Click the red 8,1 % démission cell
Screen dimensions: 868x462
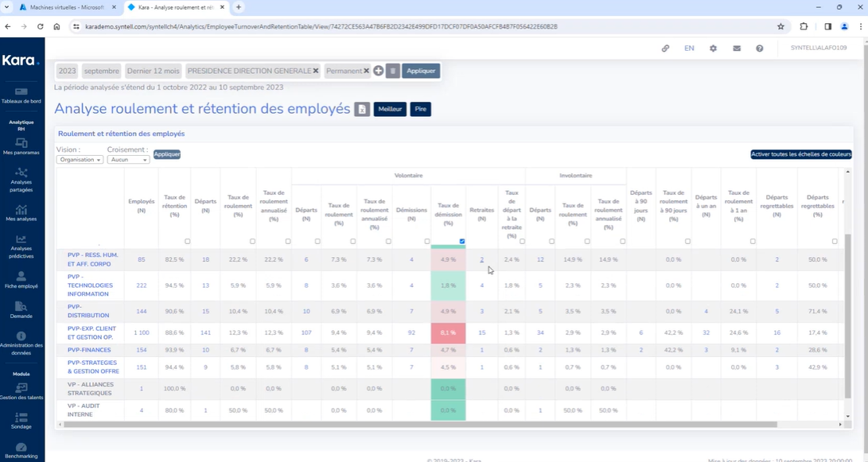[449, 333]
